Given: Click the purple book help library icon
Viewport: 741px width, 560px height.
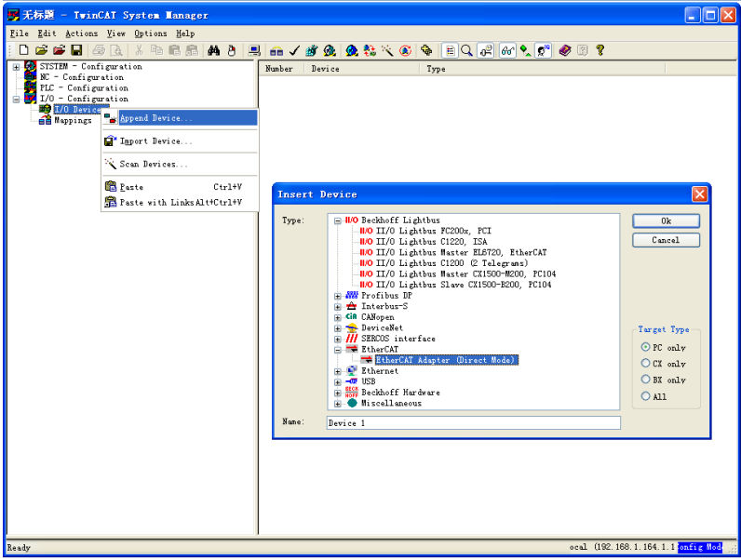Looking at the screenshot, I should pos(565,50).
